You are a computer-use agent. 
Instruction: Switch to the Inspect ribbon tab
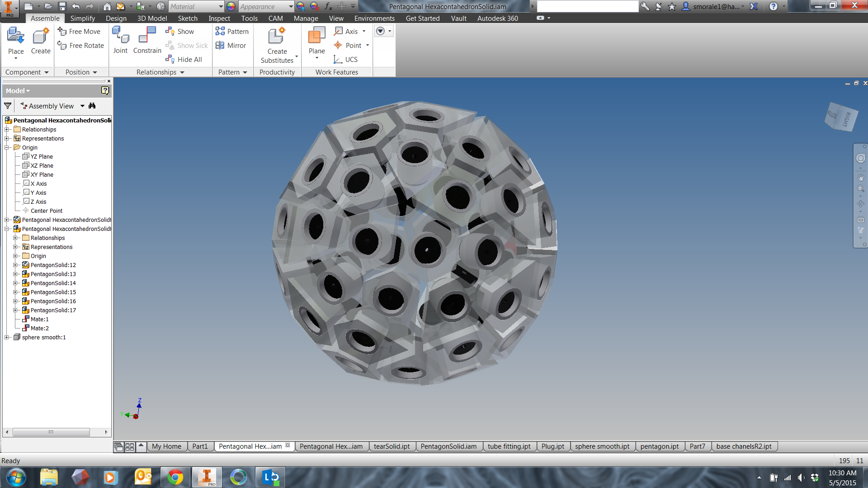[x=219, y=18]
